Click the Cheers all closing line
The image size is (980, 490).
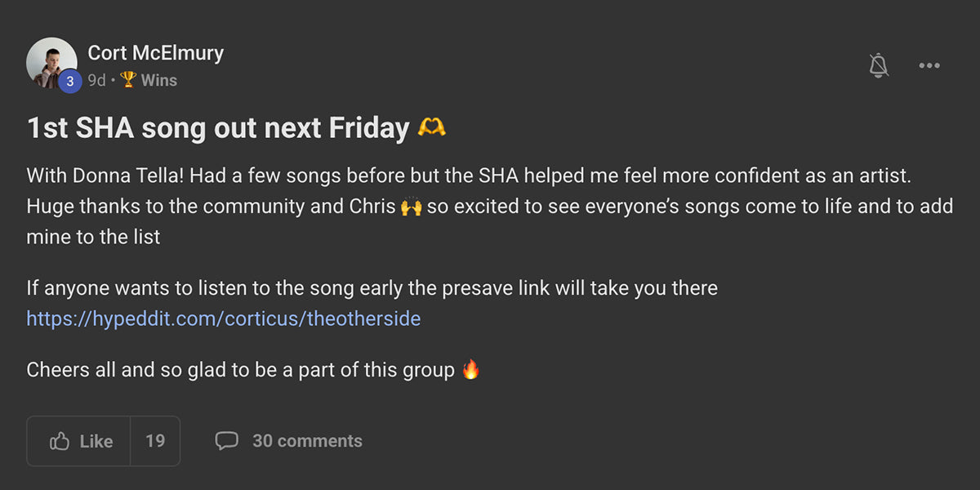tap(240, 370)
